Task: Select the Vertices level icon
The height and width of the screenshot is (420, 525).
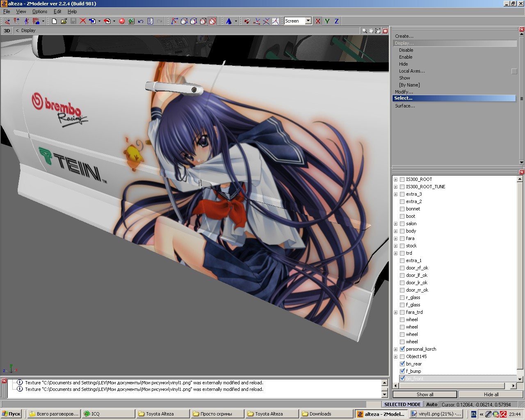Action: [175, 21]
